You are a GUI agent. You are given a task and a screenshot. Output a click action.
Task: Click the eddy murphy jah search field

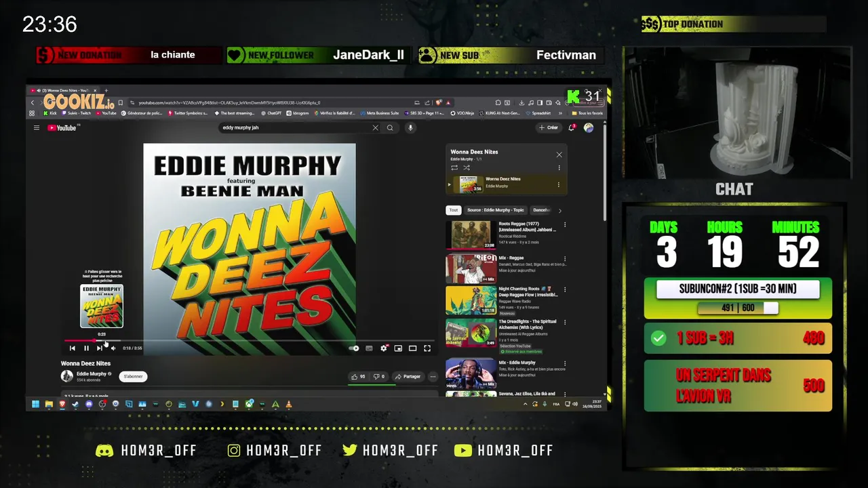click(295, 127)
